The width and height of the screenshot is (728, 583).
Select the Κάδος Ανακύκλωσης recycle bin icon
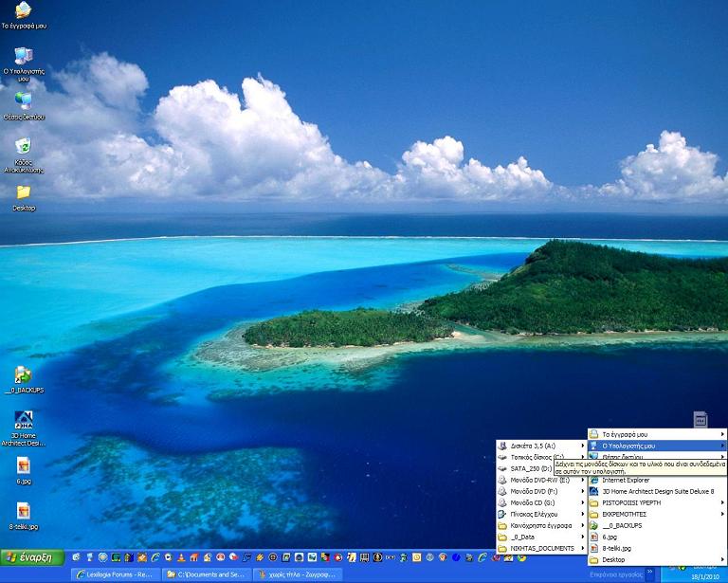pos(24,155)
